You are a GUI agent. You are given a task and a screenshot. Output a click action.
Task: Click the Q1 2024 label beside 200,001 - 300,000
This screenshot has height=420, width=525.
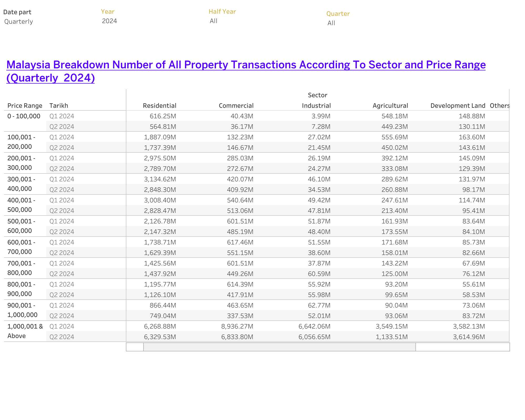pos(62,158)
